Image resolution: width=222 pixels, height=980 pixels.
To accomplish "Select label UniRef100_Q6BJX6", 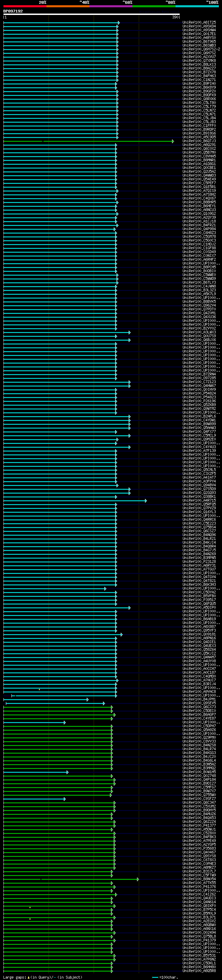I will pyautogui.click(x=199, y=340).
